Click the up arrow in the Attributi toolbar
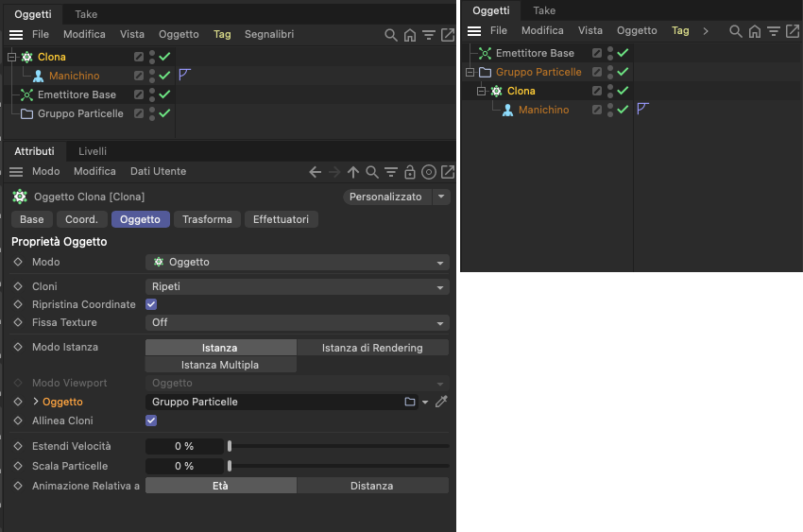This screenshot has width=803, height=532. 353,172
